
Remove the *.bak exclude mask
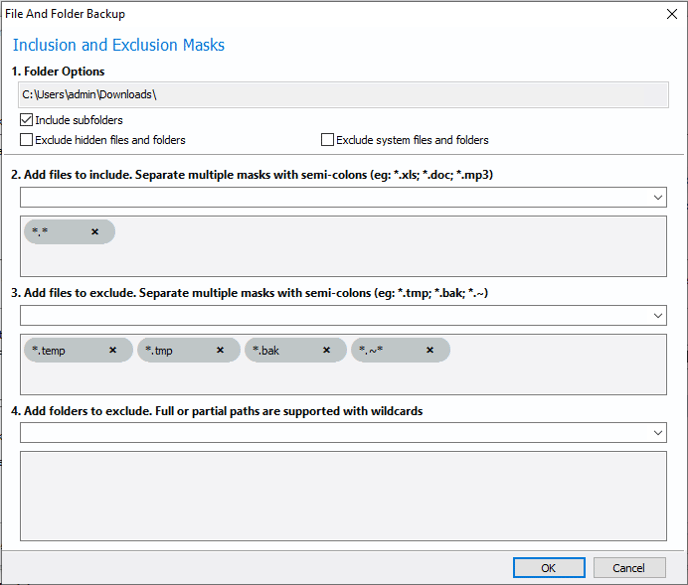(x=326, y=350)
